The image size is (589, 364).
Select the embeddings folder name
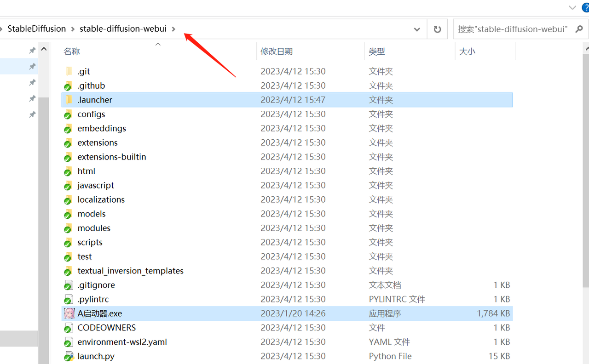102,128
